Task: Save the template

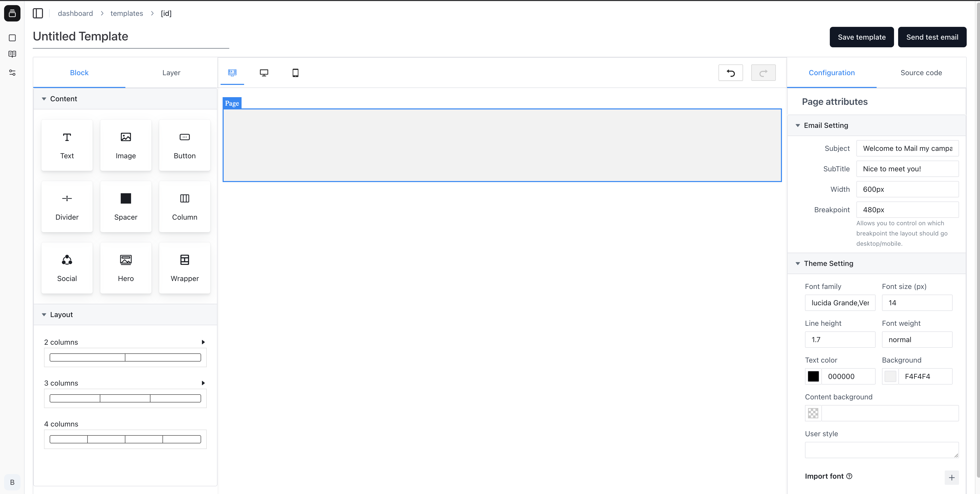Action: [x=862, y=37]
